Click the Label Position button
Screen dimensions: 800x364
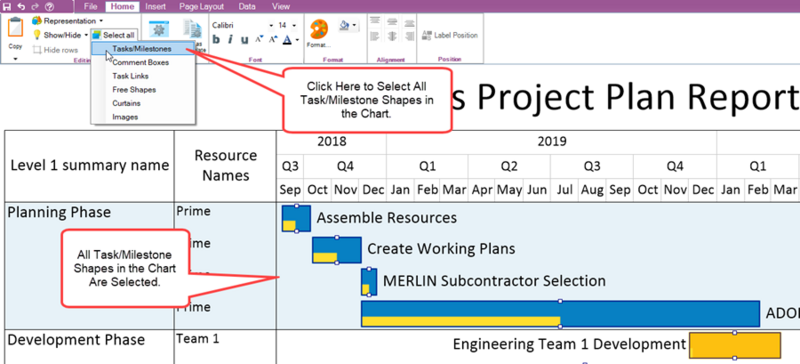coord(449,35)
